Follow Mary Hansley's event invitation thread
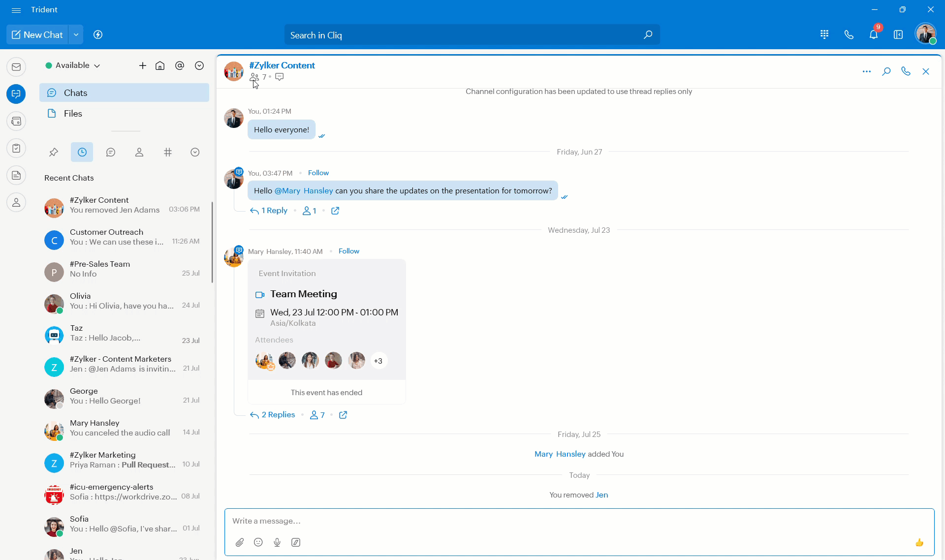This screenshot has height=560, width=945. (x=348, y=251)
